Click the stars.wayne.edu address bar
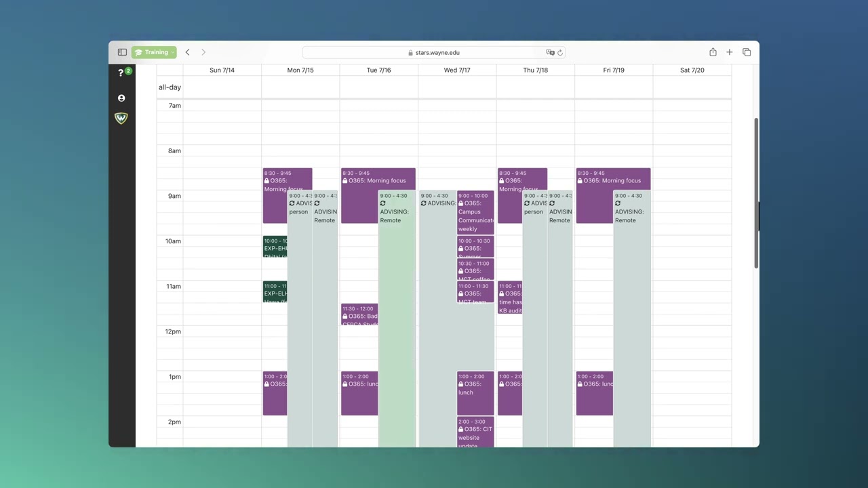 click(x=434, y=52)
